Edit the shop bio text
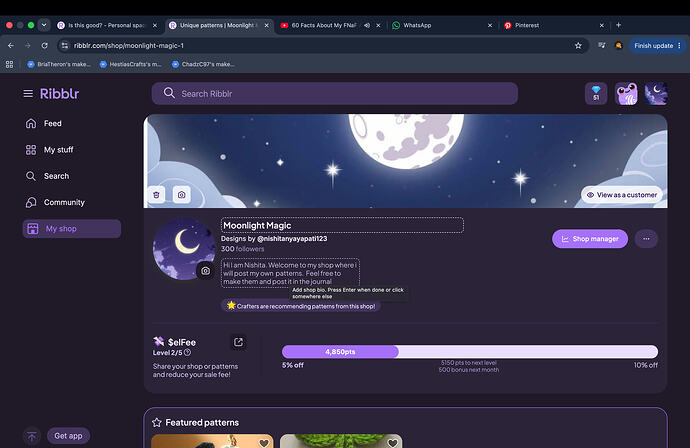The width and height of the screenshot is (690, 448). click(x=290, y=273)
